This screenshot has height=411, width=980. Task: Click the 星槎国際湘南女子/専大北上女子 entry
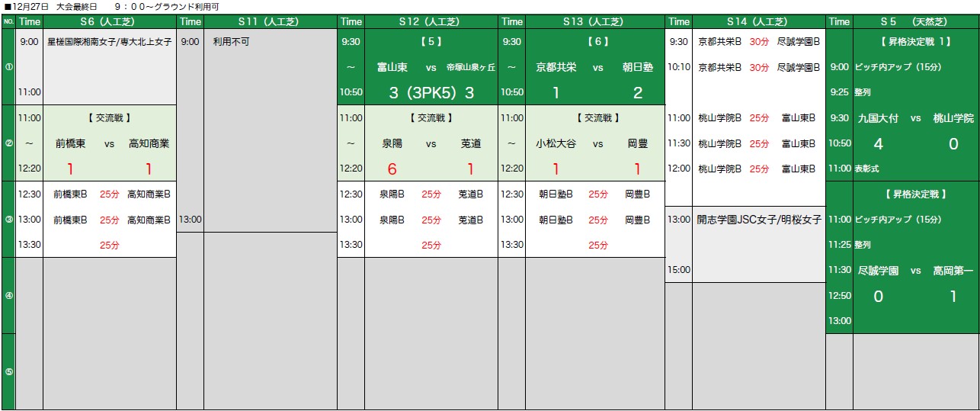tap(109, 42)
